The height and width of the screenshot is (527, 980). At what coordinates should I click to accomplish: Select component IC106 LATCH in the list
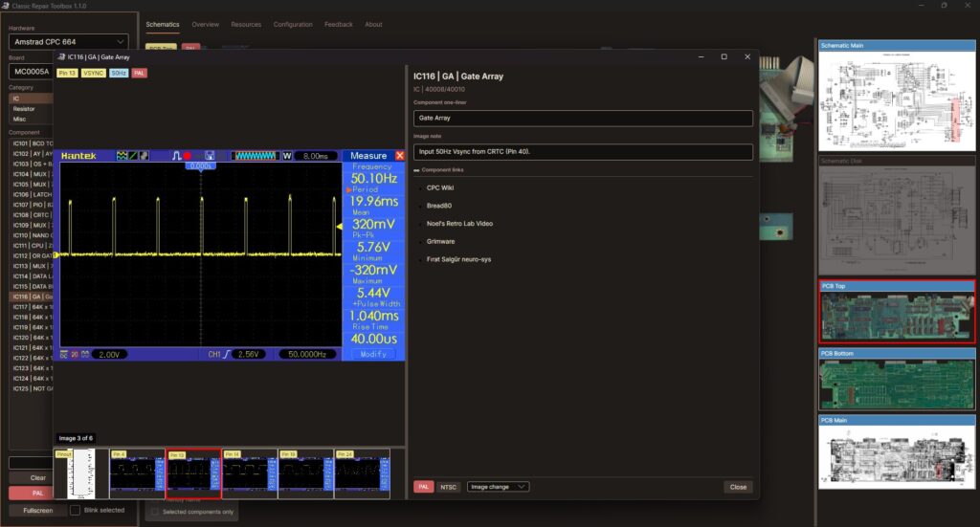point(33,194)
